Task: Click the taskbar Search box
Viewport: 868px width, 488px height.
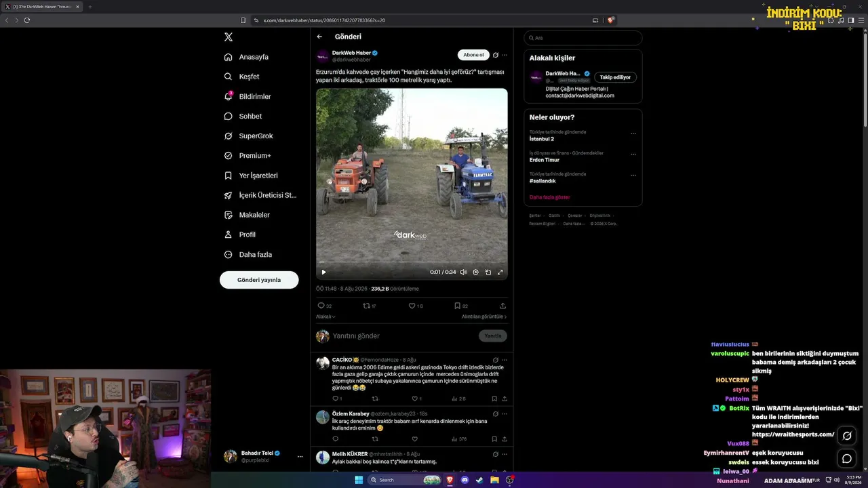Action: pyautogui.click(x=406, y=480)
